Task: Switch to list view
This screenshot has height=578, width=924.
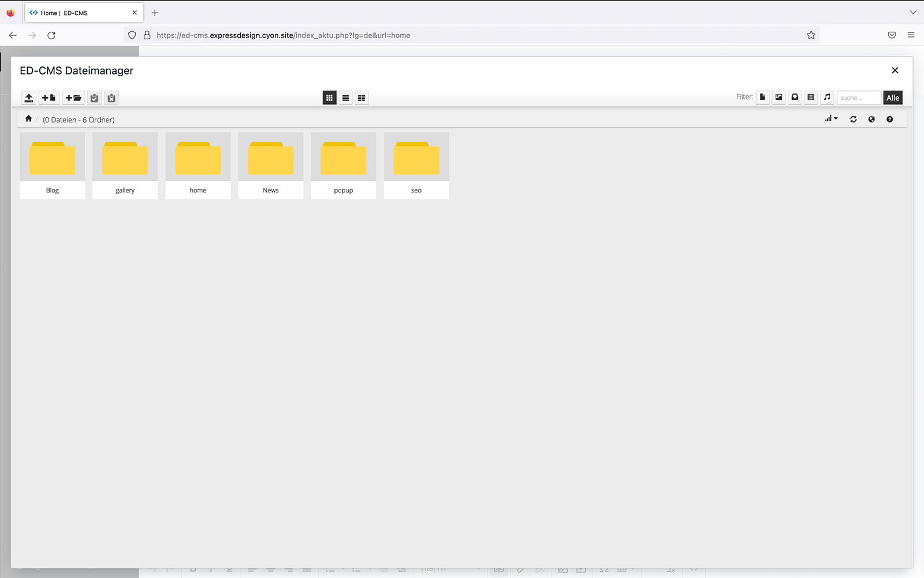Action: [345, 98]
